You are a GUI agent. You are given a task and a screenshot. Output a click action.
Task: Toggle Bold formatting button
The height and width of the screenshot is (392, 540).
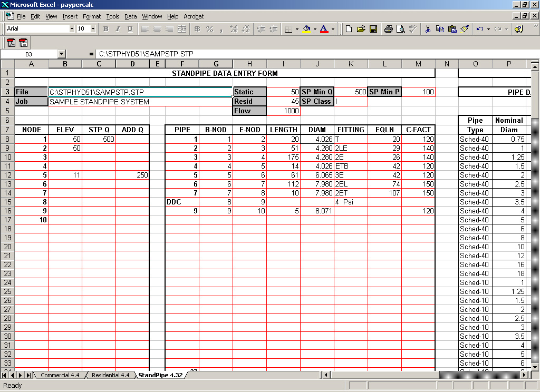[x=105, y=29]
